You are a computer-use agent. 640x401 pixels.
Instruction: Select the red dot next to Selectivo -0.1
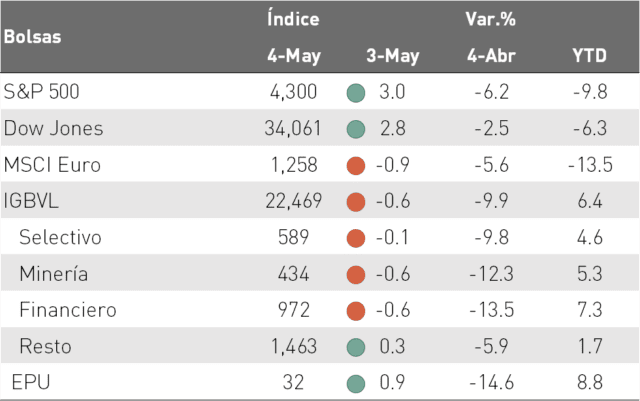click(x=356, y=238)
